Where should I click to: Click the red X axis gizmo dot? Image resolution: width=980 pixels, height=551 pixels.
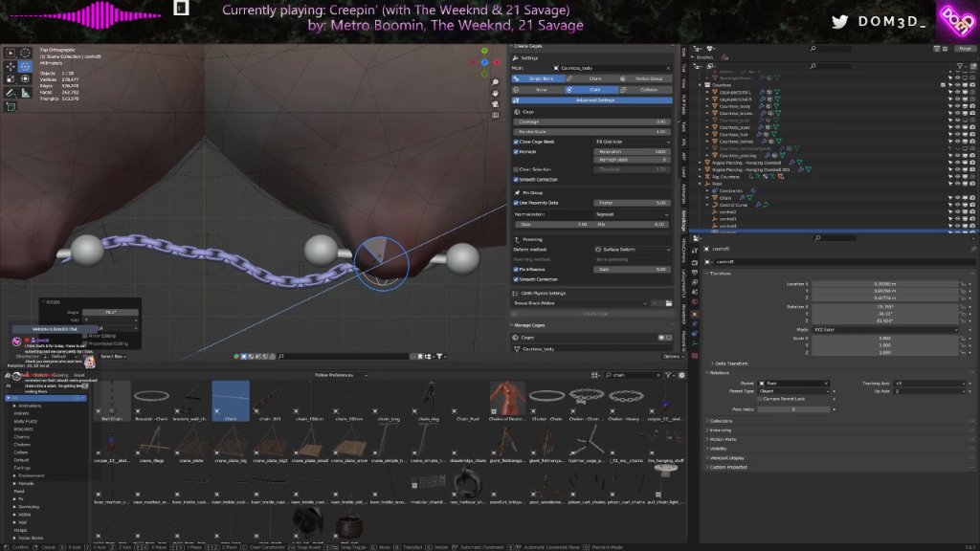(497, 62)
